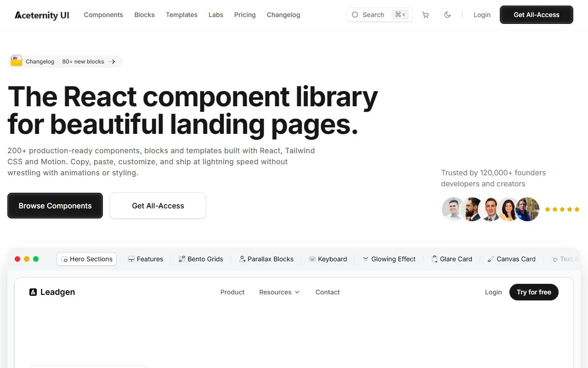Open Changelog in top navigation

coord(283,15)
